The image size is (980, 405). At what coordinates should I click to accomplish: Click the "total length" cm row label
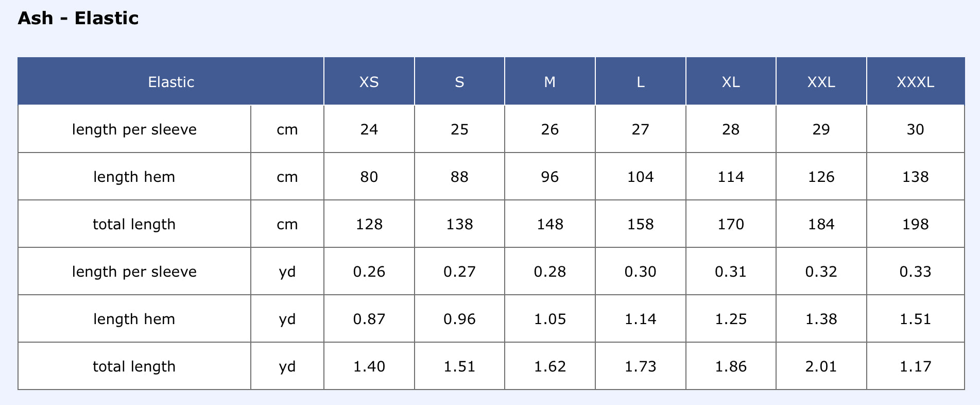[134, 224]
